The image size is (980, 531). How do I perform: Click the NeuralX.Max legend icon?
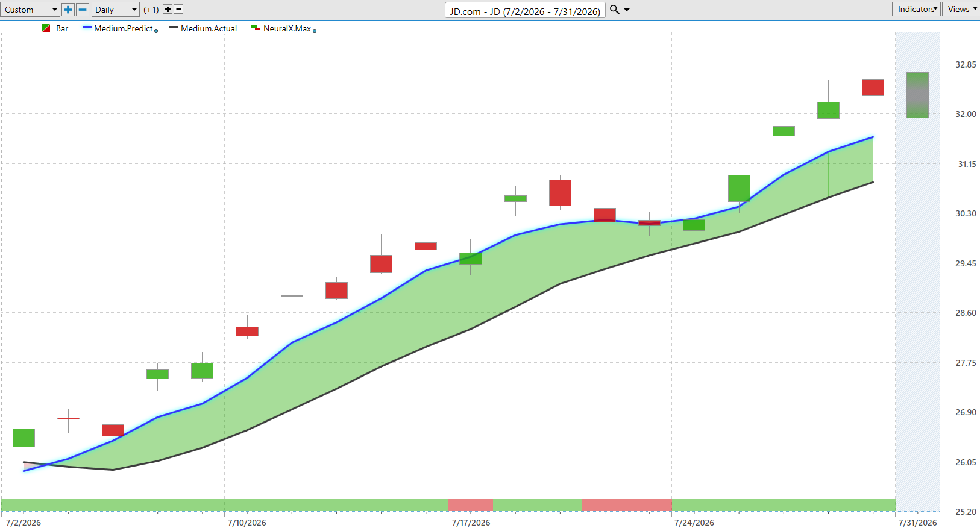256,28
